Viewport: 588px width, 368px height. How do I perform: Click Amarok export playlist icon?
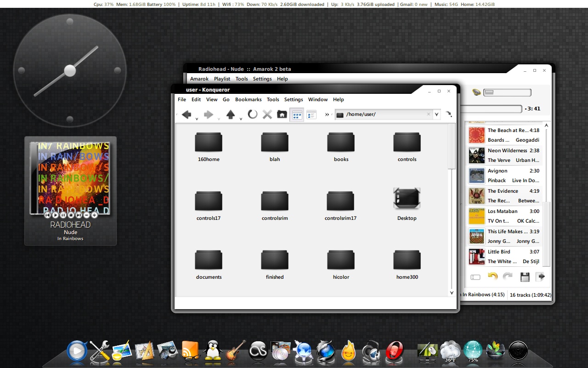pyautogui.click(x=541, y=276)
